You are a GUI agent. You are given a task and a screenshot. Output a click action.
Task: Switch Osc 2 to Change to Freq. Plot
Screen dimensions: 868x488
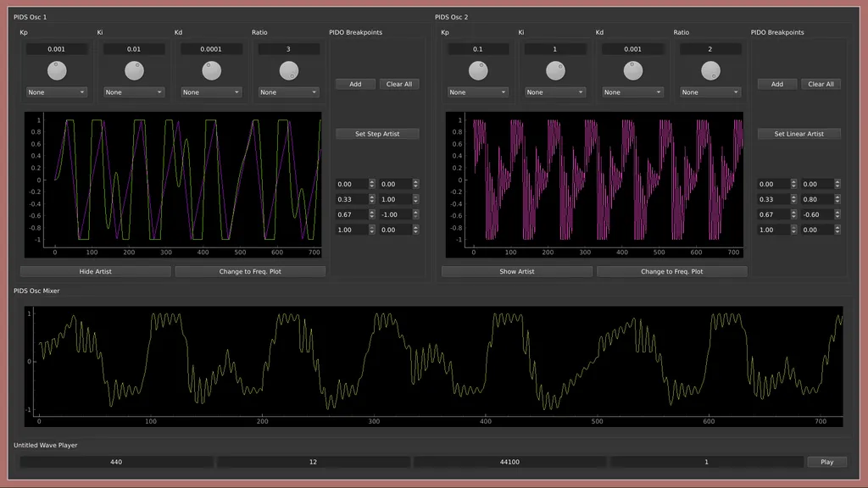coord(671,272)
